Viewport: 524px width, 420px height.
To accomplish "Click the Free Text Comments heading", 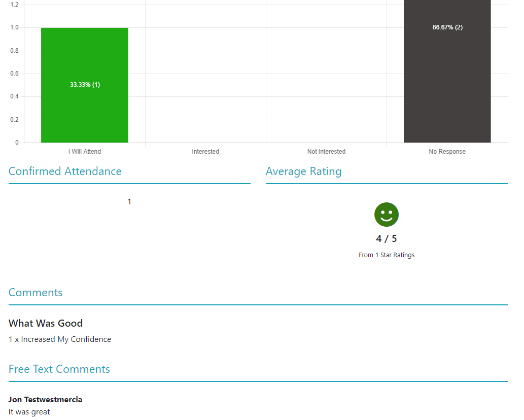I will [x=59, y=369].
